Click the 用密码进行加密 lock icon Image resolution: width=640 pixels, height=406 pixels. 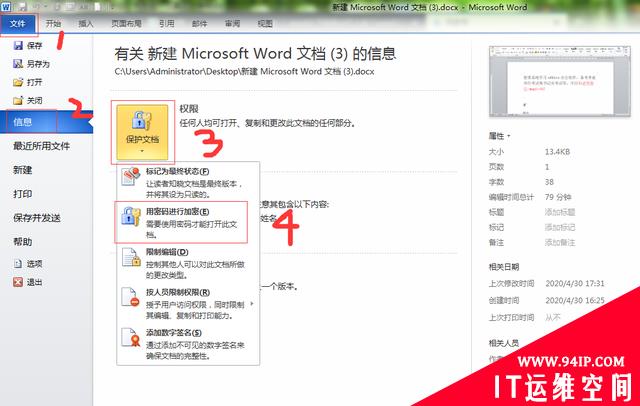(131, 217)
